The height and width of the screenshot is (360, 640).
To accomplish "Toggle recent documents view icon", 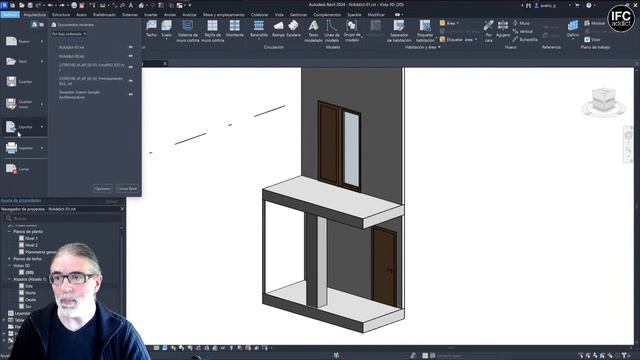I will [34, 24].
